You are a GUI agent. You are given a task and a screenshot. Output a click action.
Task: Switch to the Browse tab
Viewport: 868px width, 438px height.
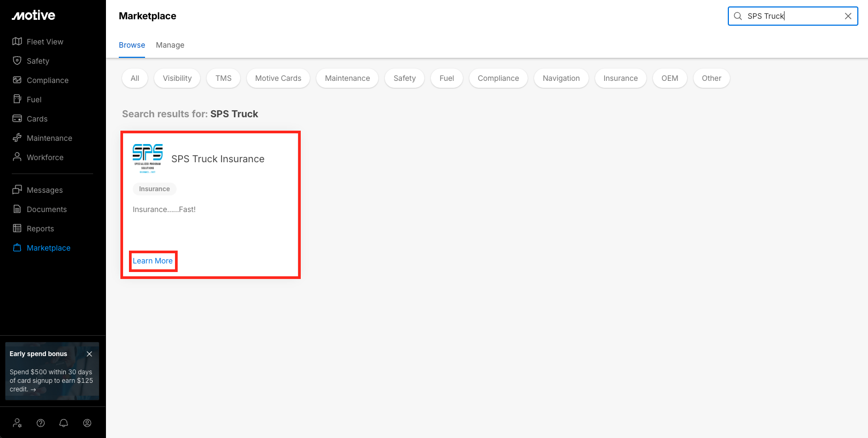pyautogui.click(x=132, y=45)
